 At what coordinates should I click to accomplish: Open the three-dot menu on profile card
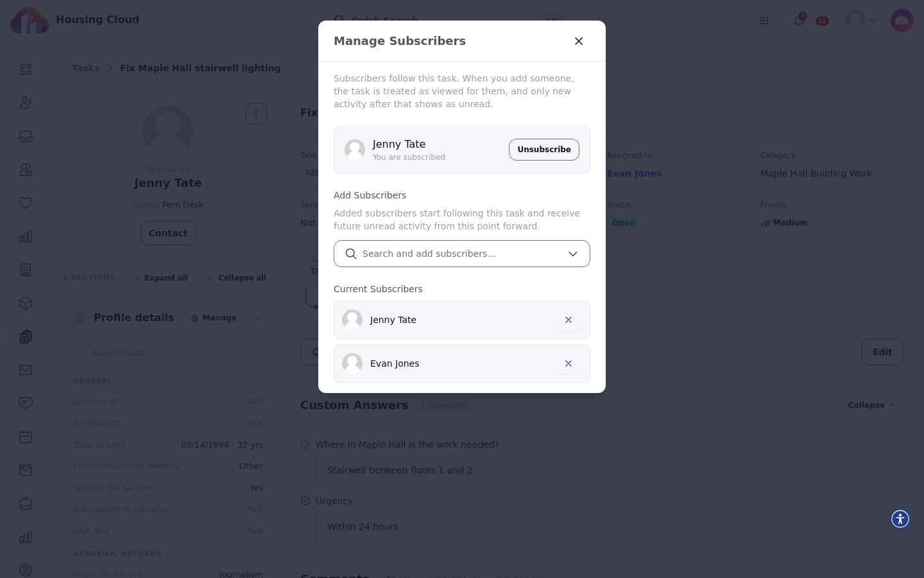coord(256,114)
